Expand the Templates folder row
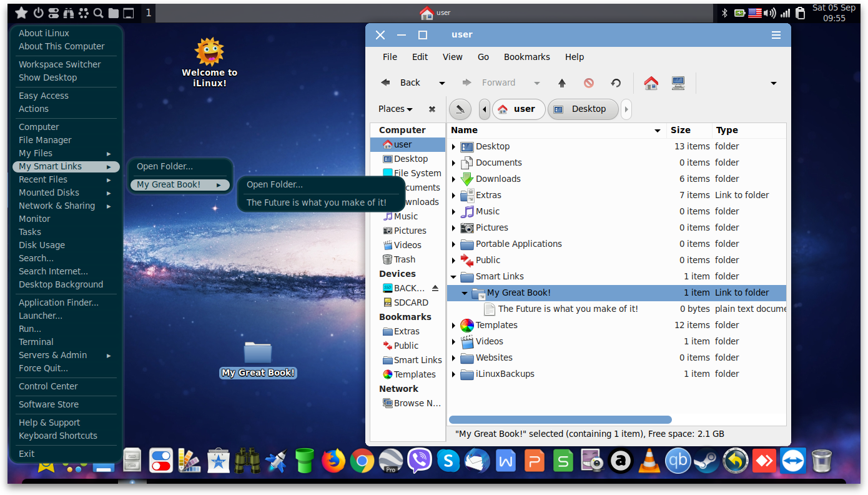The width and height of the screenshot is (868, 495). pyautogui.click(x=454, y=325)
